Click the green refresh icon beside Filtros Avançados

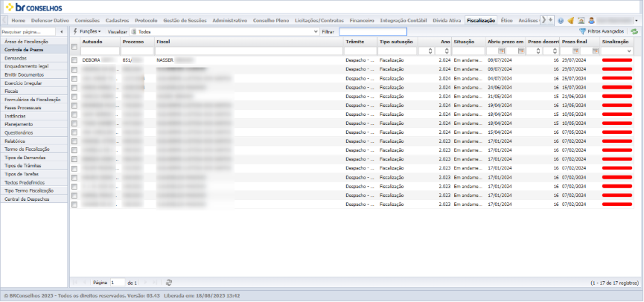(x=634, y=31)
